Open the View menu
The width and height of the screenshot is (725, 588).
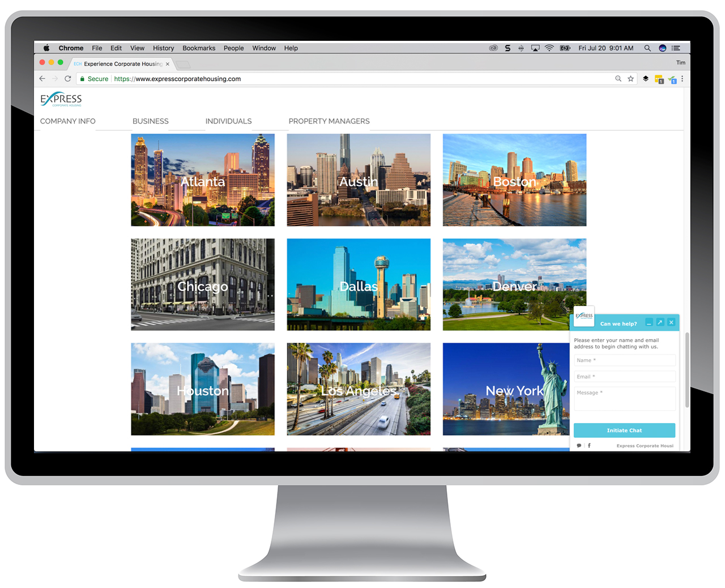(x=137, y=48)
